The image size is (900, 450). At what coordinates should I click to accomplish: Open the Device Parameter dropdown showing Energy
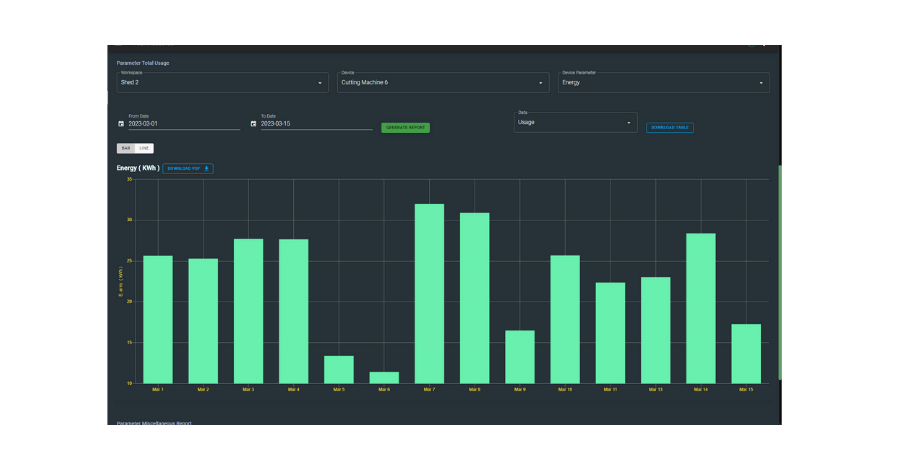664,83
